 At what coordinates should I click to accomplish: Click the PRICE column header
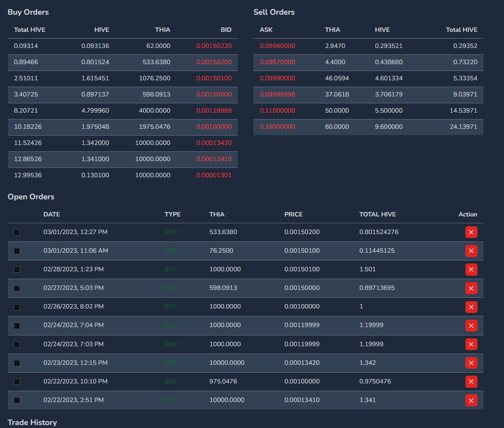(x=294, y=214)
